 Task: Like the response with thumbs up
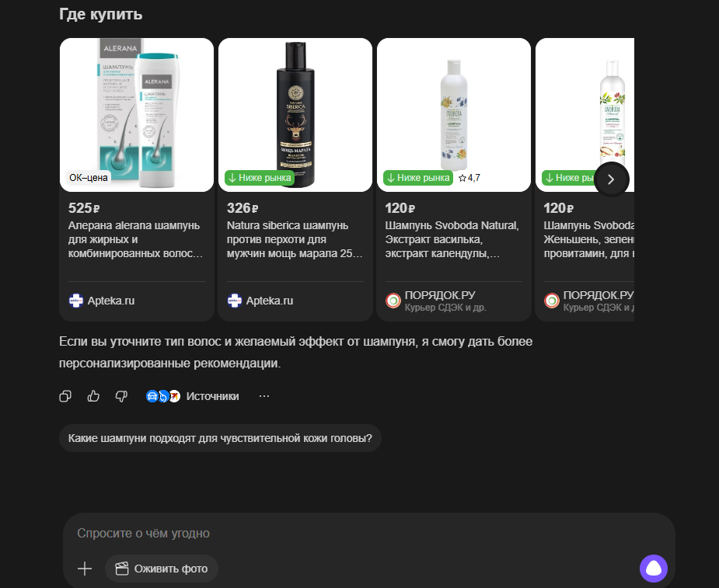click(x=93, y=396)
